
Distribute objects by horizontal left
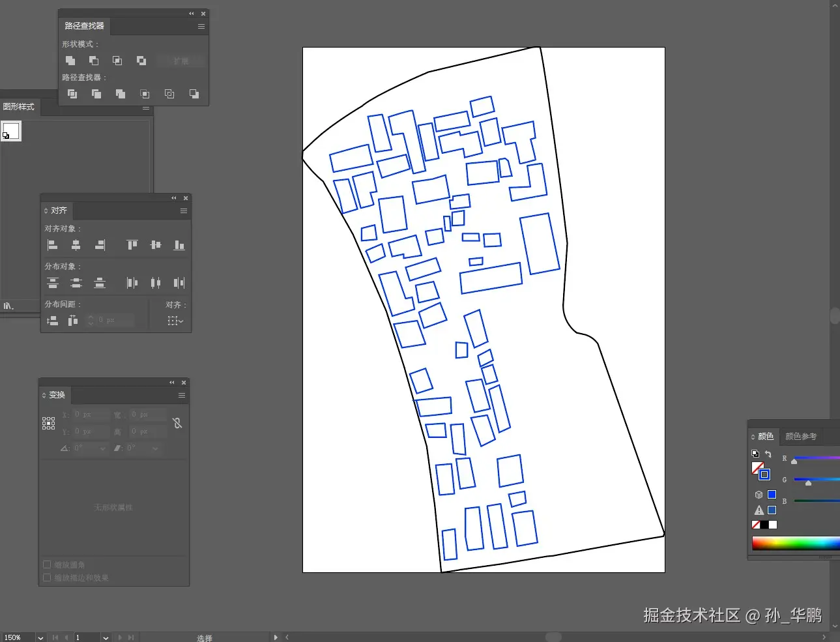tap(132, 283)
